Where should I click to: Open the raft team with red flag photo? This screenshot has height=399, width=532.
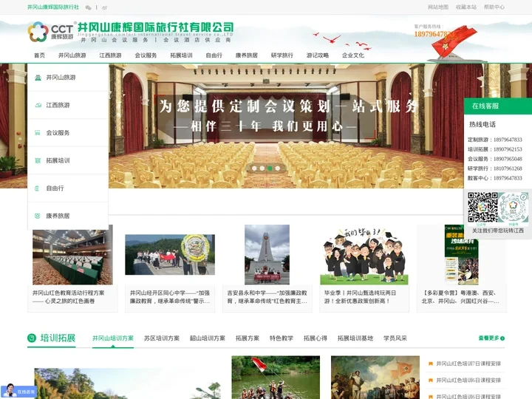[x=276, y=378]
